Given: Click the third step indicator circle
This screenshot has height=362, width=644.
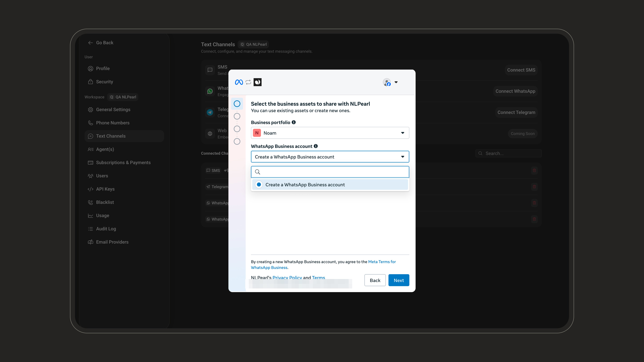Looking at the screenshot, I should [x=237, y=129].
